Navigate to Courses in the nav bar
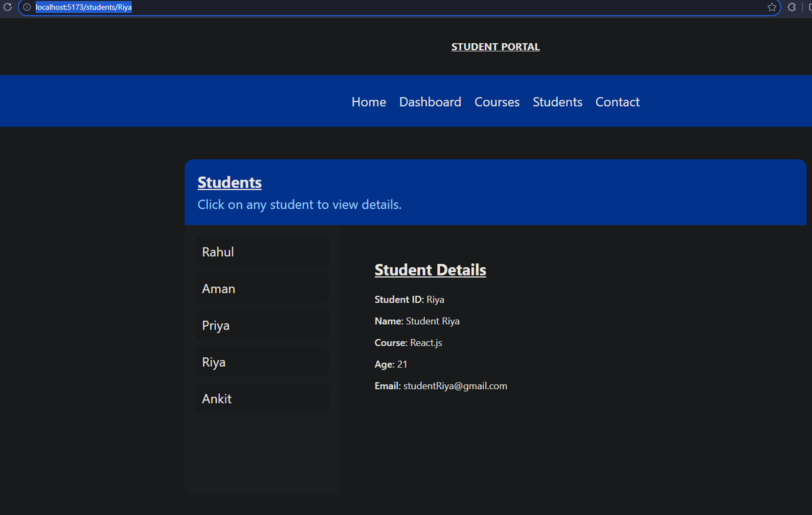This screenshot has height=515, width=812. (497, 102)
